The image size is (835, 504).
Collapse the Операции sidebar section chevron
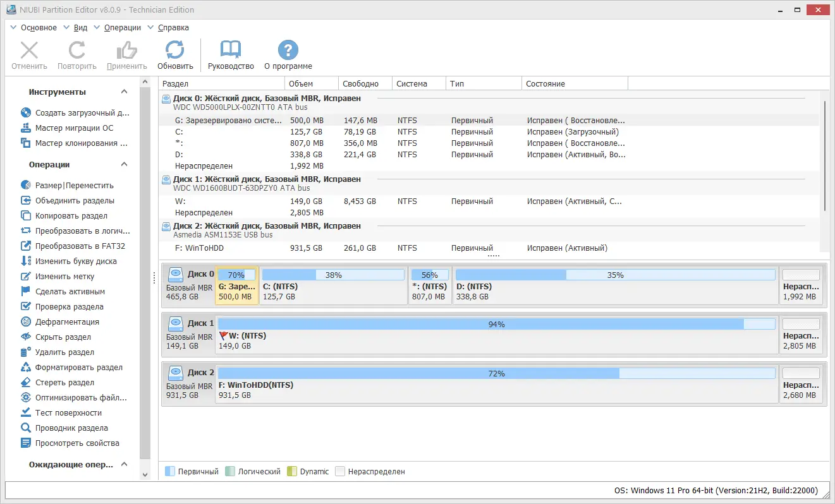[125, 165]
